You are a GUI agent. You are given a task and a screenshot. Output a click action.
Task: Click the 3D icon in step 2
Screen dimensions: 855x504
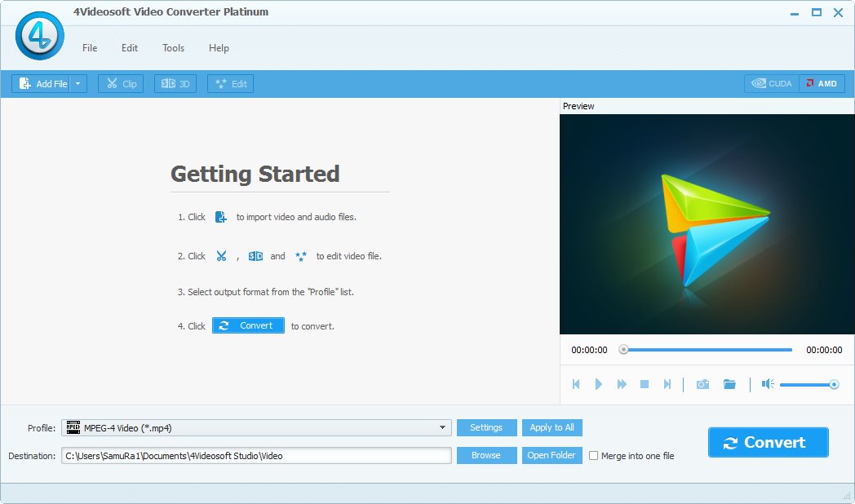click(x=255, y=256)
